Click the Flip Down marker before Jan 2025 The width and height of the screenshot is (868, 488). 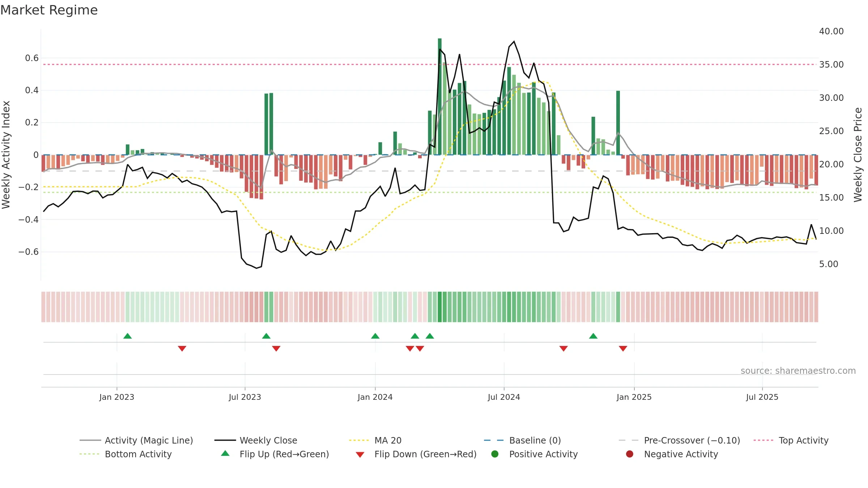point(623,348)
